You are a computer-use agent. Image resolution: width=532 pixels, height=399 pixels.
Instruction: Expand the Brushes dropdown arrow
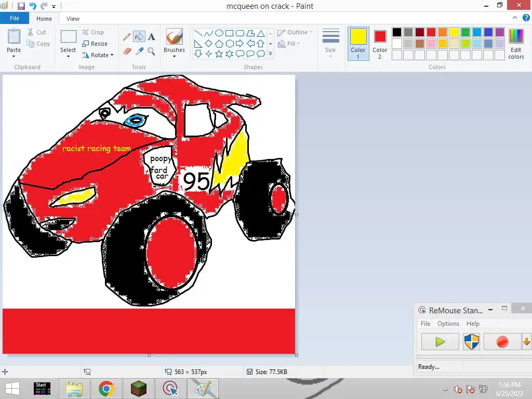[175, 56]
